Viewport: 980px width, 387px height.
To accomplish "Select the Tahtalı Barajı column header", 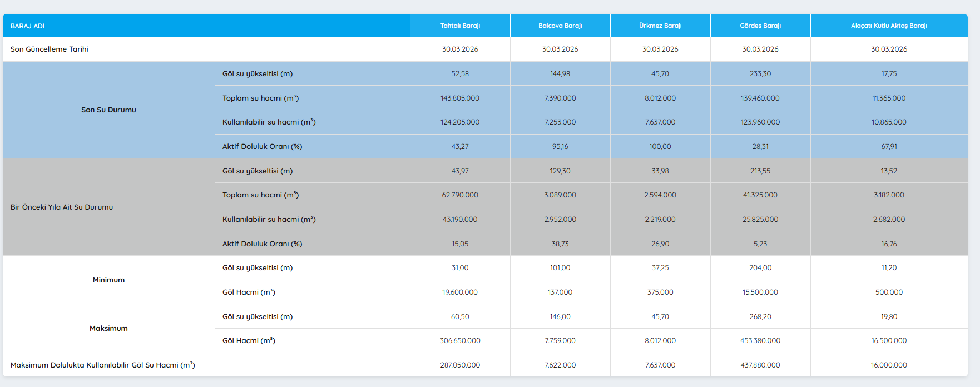I will click(460, 26).
